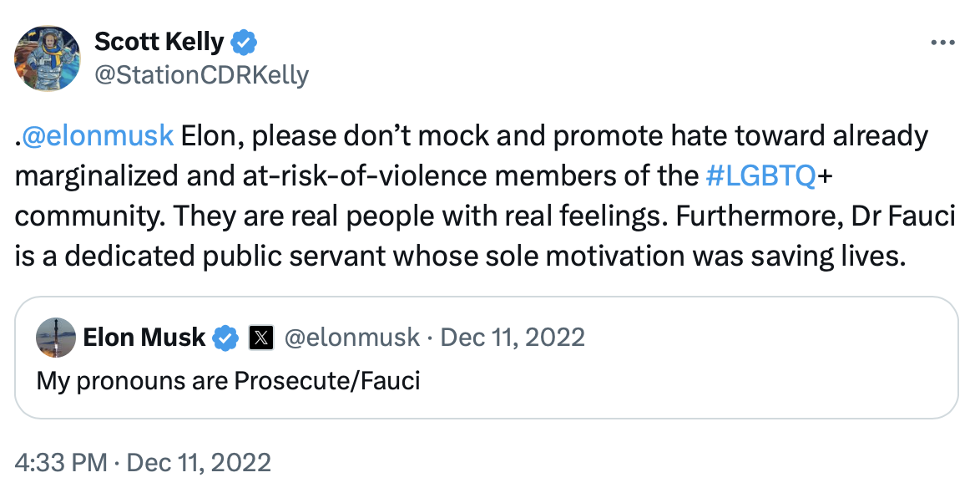Click Elon Musk's verified checkmark badge

225,338
